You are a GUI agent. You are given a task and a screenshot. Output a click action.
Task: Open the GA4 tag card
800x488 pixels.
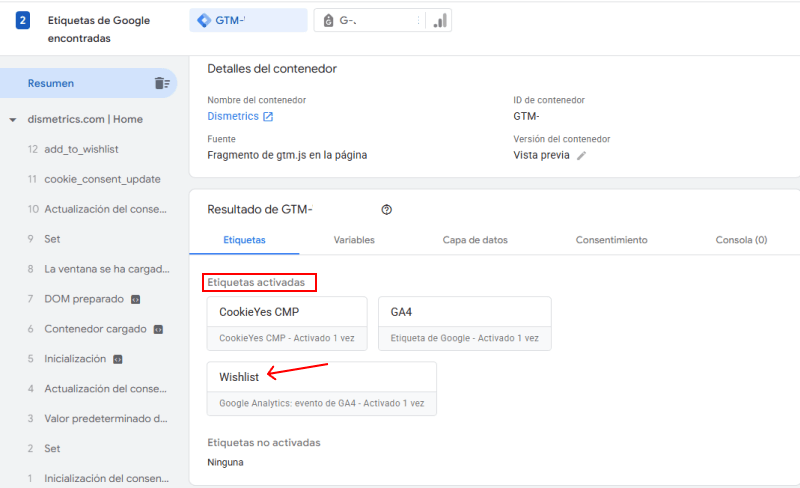pyautogui.click(x=464, y=324)
